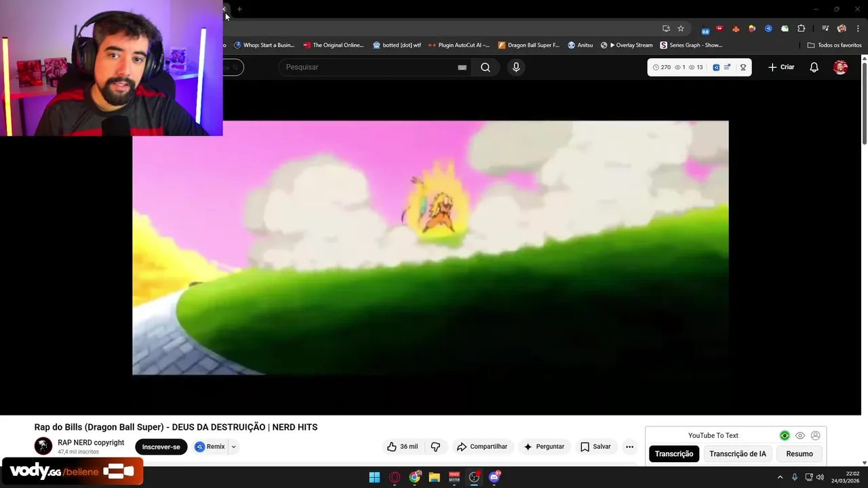Toggle the eye icon in YouTube To Text
The height and width of the screenshot is (488, 868).
[800, 436]
